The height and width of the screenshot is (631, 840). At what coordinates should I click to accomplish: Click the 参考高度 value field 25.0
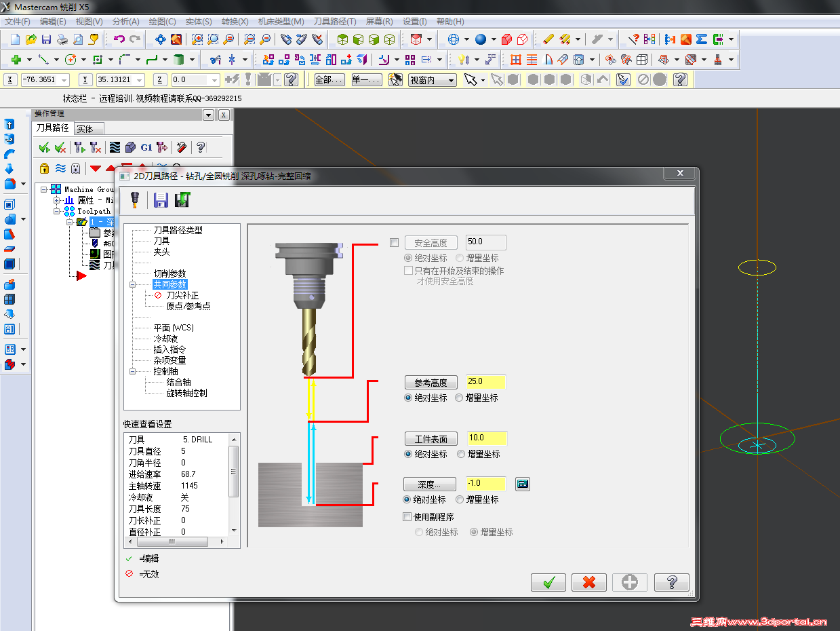pos(486,382)
